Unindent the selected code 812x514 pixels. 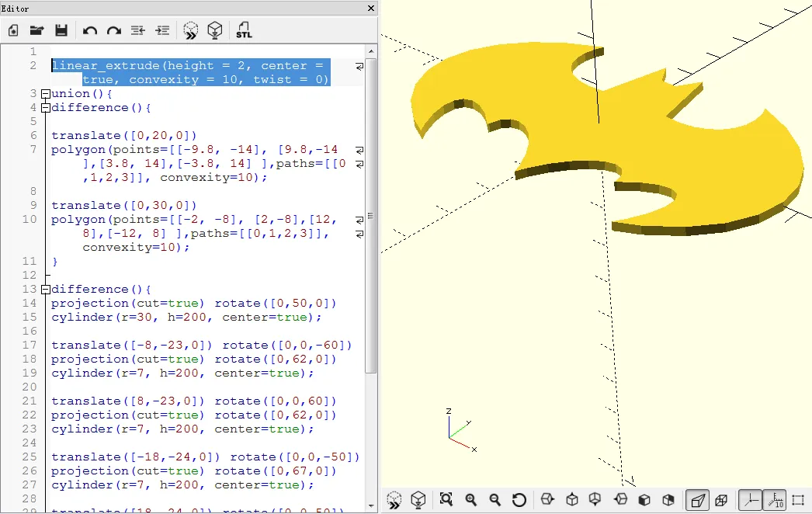[137, 30]
